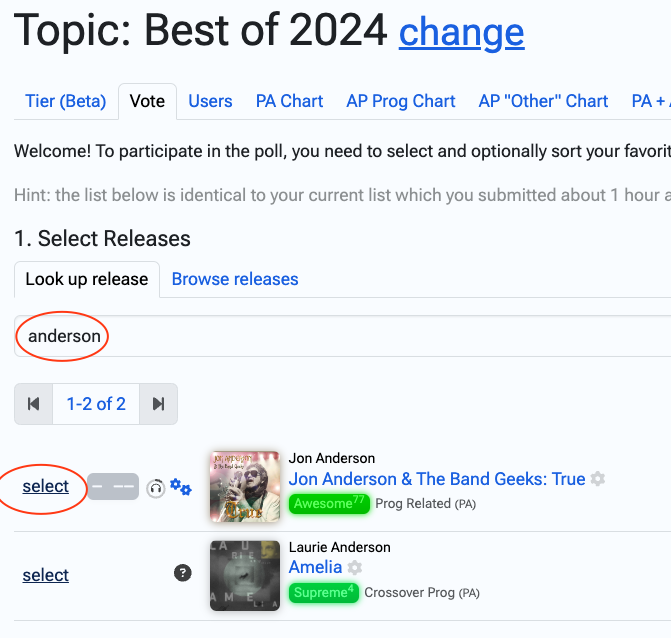Open the blue gears options icon

181,487
